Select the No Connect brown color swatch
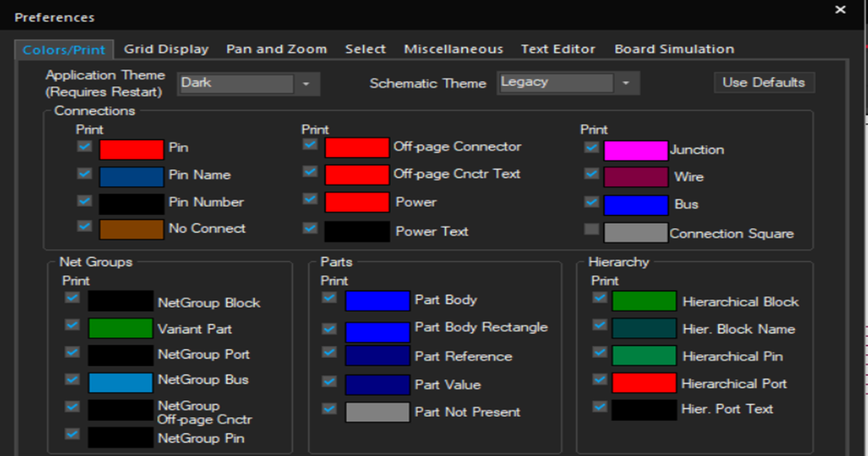Viewport: 868px width, 456px height. pos(132,228)
